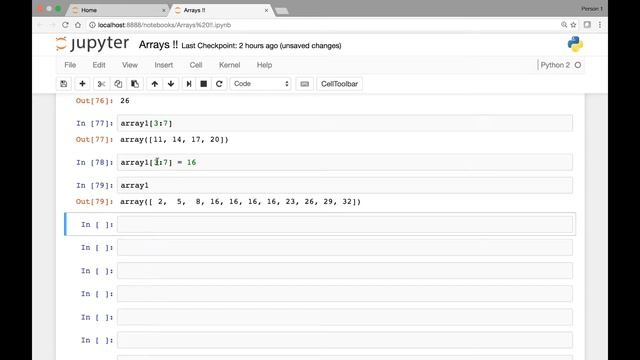Image resolution: width=640 pixels, height=360 pixels.
Task: Open cell type Code dropdown
Action: (x=260, y=84)
